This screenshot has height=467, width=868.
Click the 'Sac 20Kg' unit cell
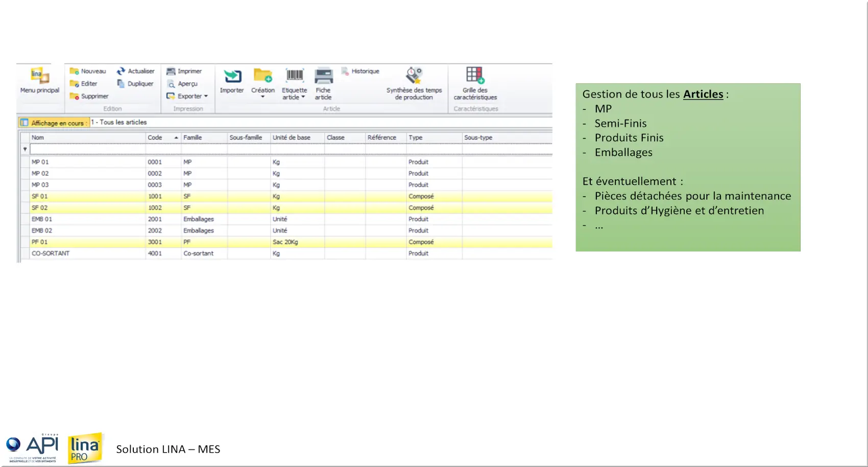(x=297, y=242)
